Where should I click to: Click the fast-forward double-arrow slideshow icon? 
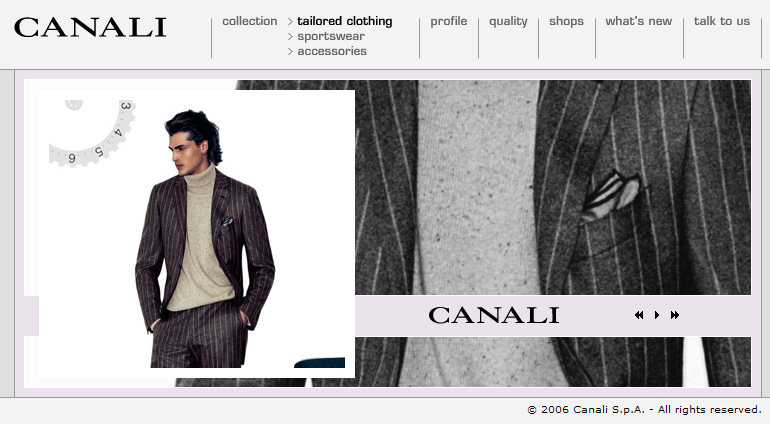675,315
